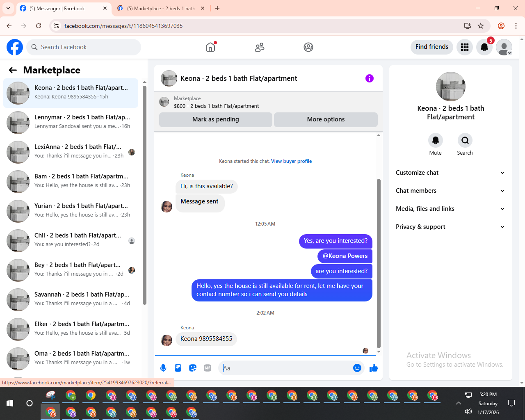Open the Bey conversation
Viewport: 525px width, 420px height.
click(71, 270)
